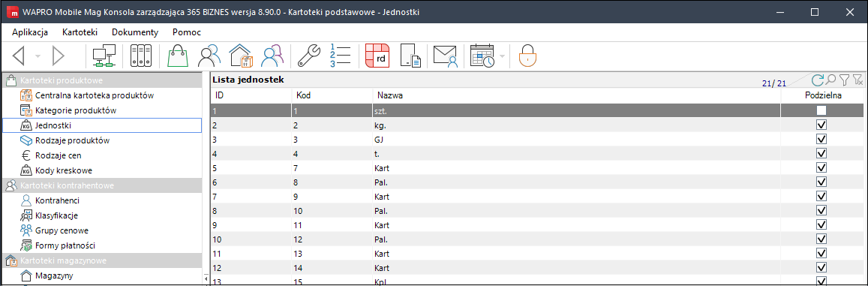
Task: Uncheck Podzielna for row with Kod 10
Action: [821, 211]
